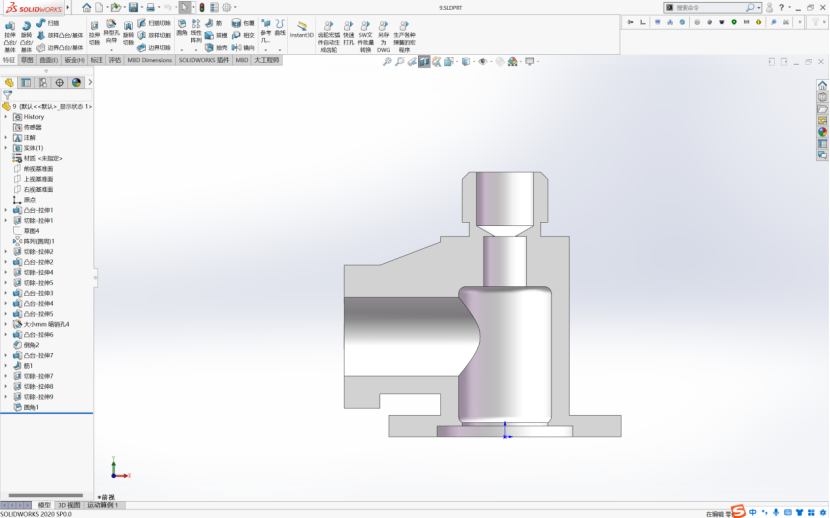Open the Display Style dropdown arrow

(x=473, y=61)
